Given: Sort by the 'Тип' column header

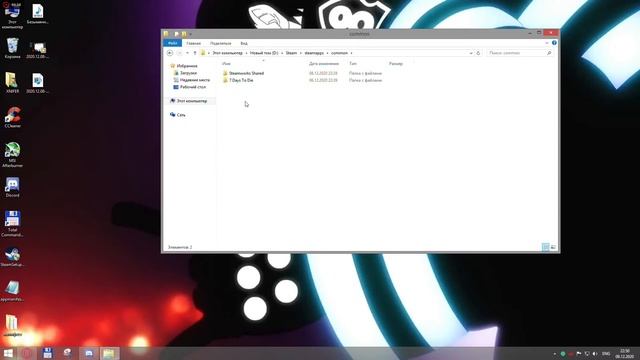Looking at the screenshot, I should (x=353, y=64).
